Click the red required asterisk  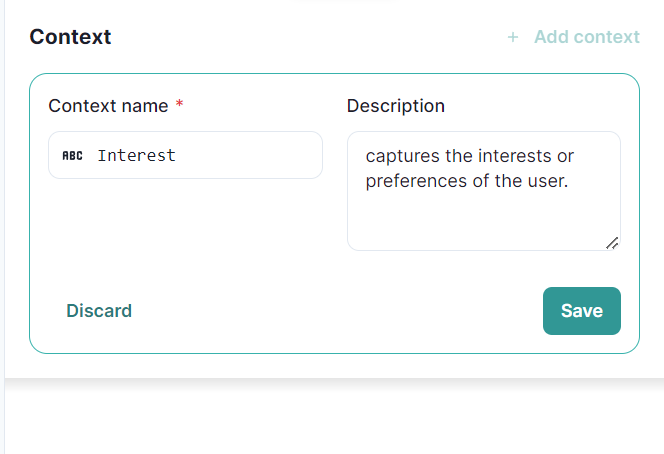tap(179, 106)
